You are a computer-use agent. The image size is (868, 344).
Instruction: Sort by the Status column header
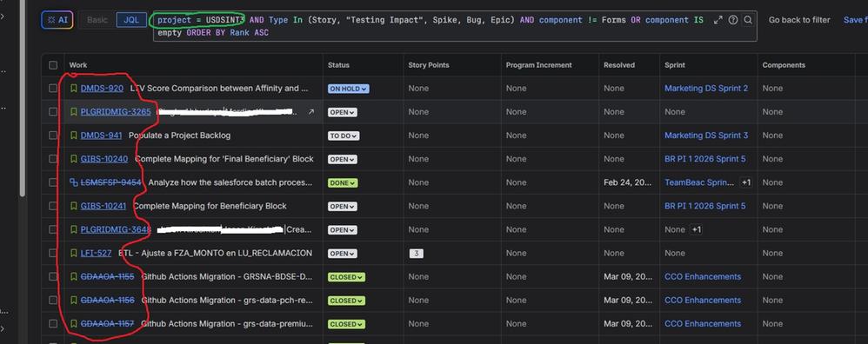pyautogui.click(x=339, y=65)
